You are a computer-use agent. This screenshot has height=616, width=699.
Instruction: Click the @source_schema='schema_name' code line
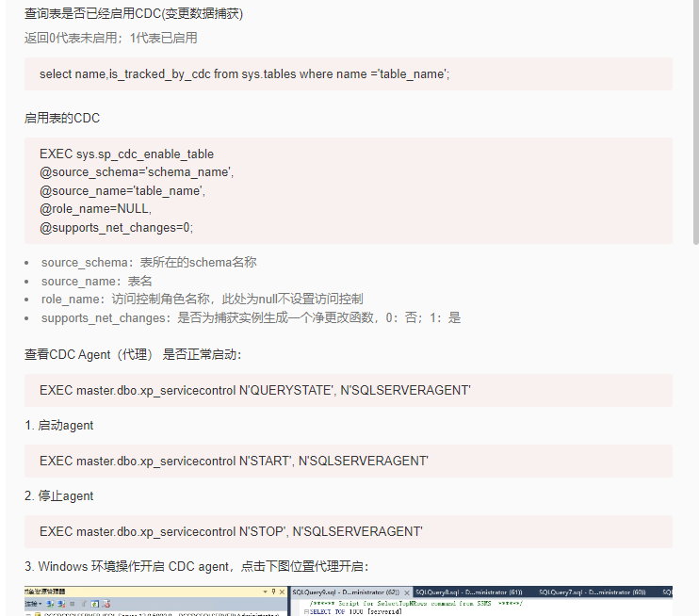pyautogui.click(x=137, y=172)
